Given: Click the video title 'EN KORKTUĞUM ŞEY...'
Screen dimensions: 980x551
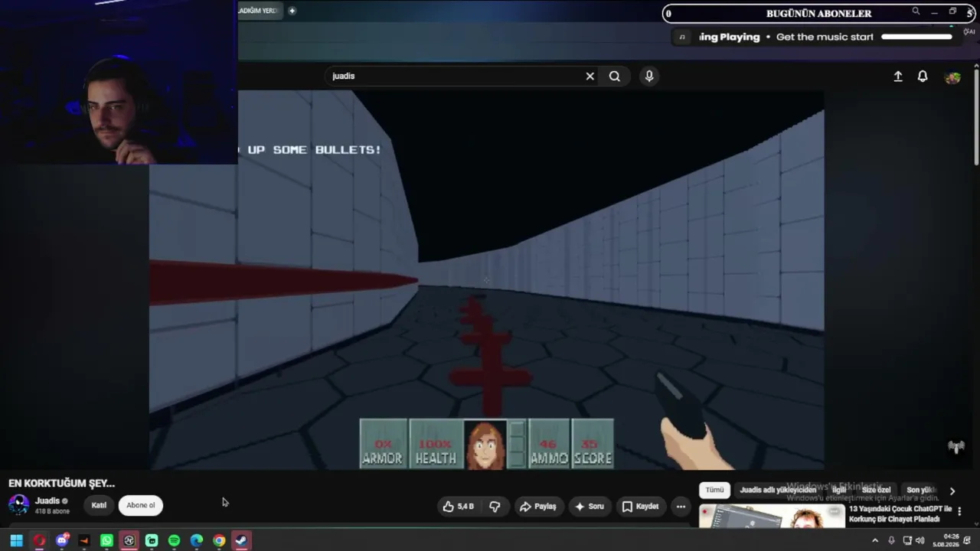Looking at the screenshot, I should 61,483.
